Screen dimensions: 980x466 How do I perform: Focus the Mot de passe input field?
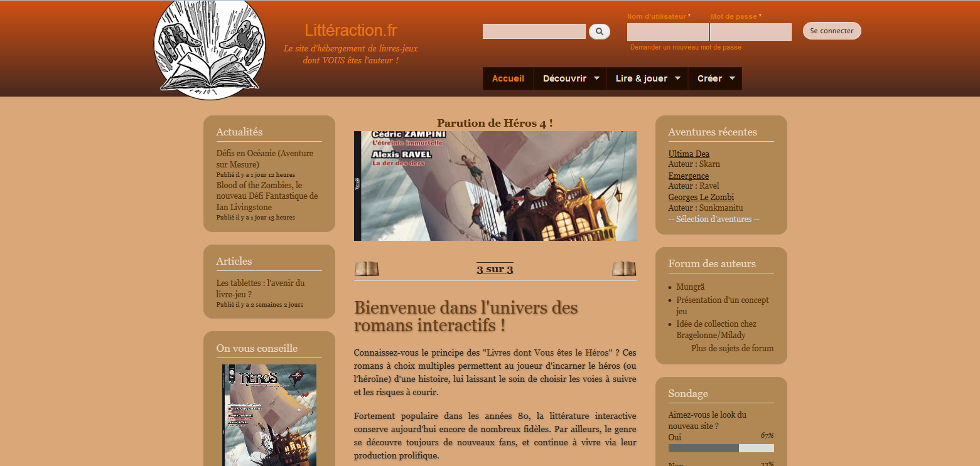click(x=751, y=32)
